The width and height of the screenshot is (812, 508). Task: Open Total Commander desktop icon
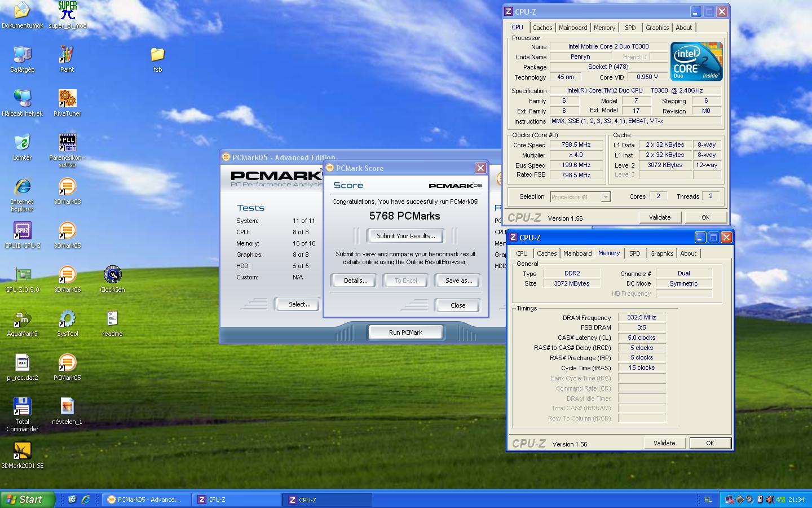22,414
